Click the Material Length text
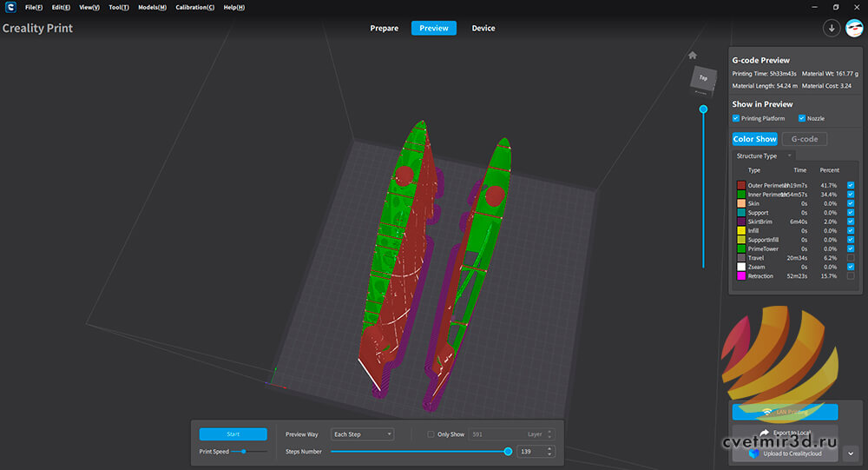Screen dimensions: 868x470 (x=765, y=86)
